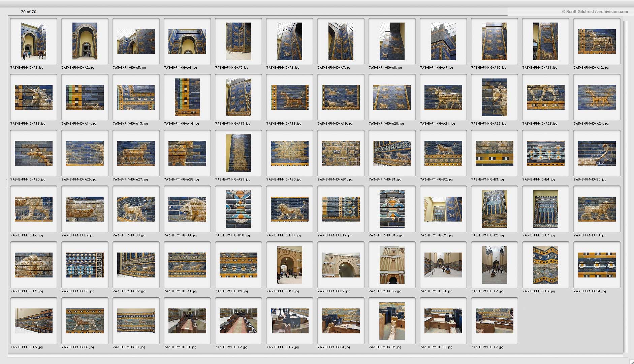Open thumbnail 7A3-B-PM-IG-F5.jpg
This screenshot has height=364, width=634.
[x=392, y=321]
